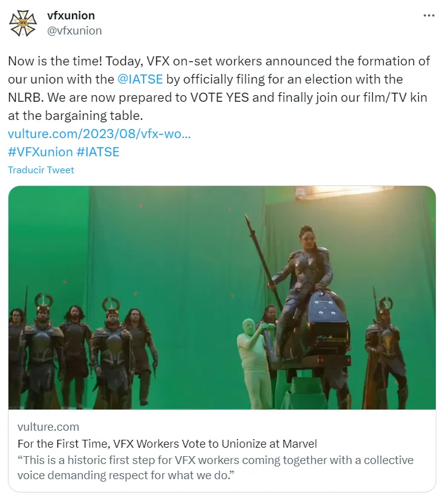Open the #IATSE hashtag
The width and height of the screenshot is (440, 504).
[97, 151]
